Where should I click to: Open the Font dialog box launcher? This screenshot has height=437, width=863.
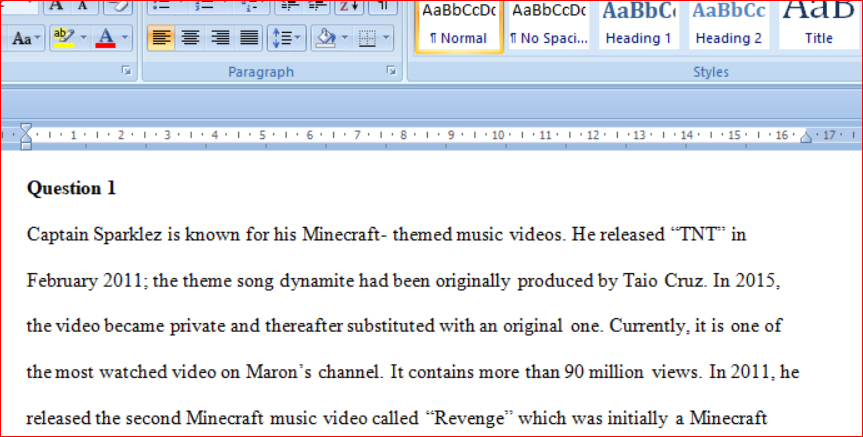[x=127, y=70]
